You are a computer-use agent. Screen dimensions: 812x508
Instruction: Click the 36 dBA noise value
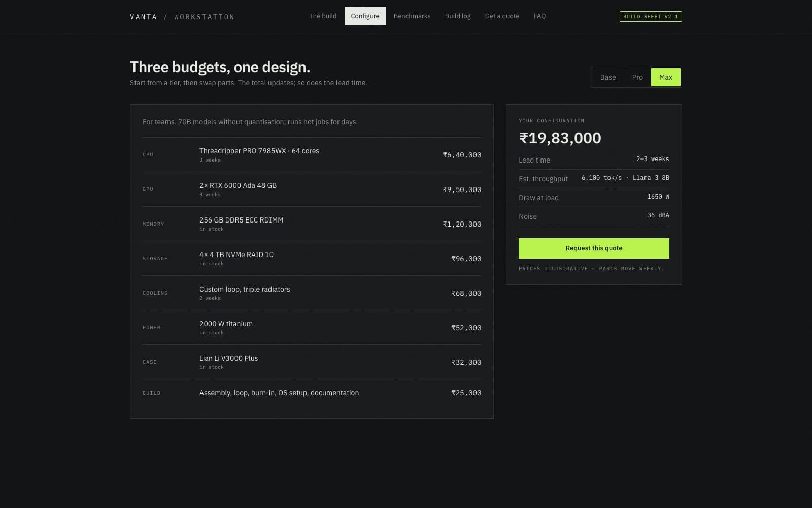click(x=658, y=215)
